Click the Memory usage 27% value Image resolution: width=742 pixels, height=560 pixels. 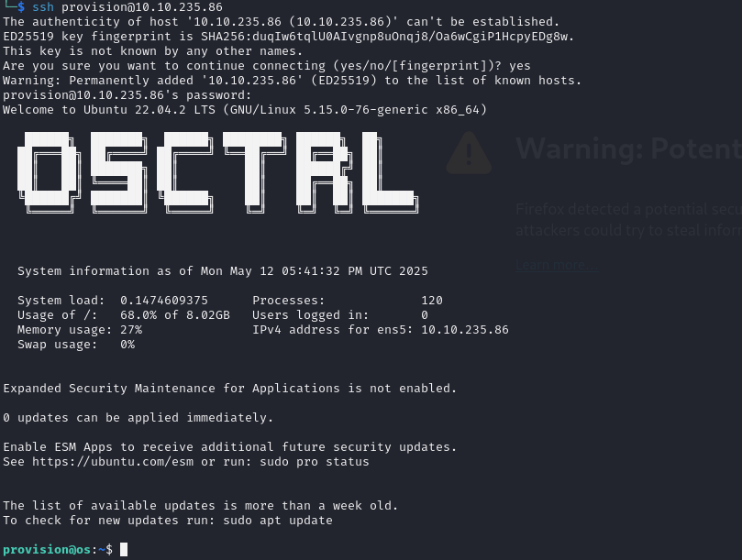point(131,330)
